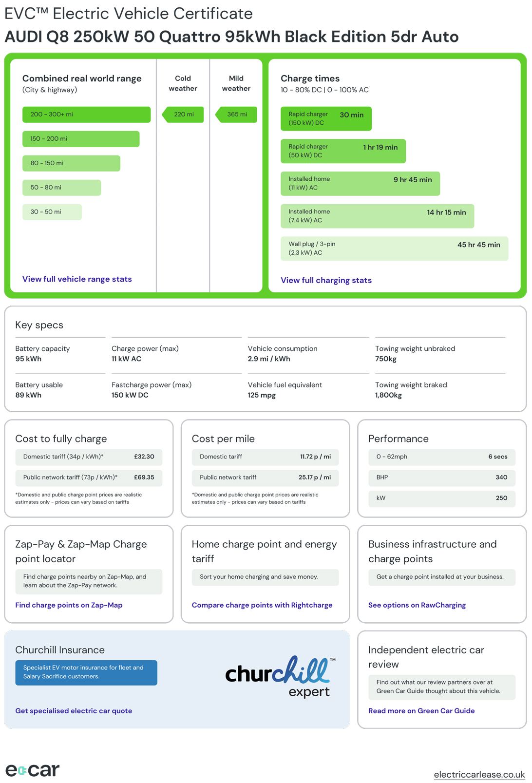This screenshot has width=532, height=783.
Task: Click Installed home 11 kW AC bar
Action: point(360,184)
